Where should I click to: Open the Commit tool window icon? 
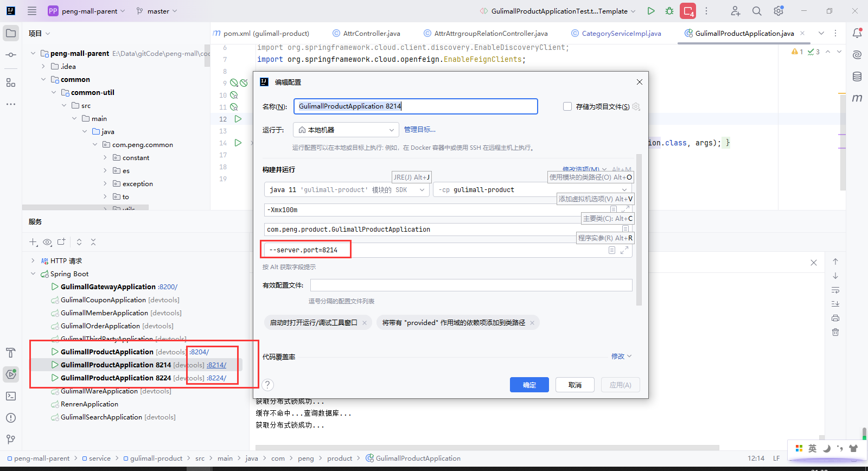[11, 55]
